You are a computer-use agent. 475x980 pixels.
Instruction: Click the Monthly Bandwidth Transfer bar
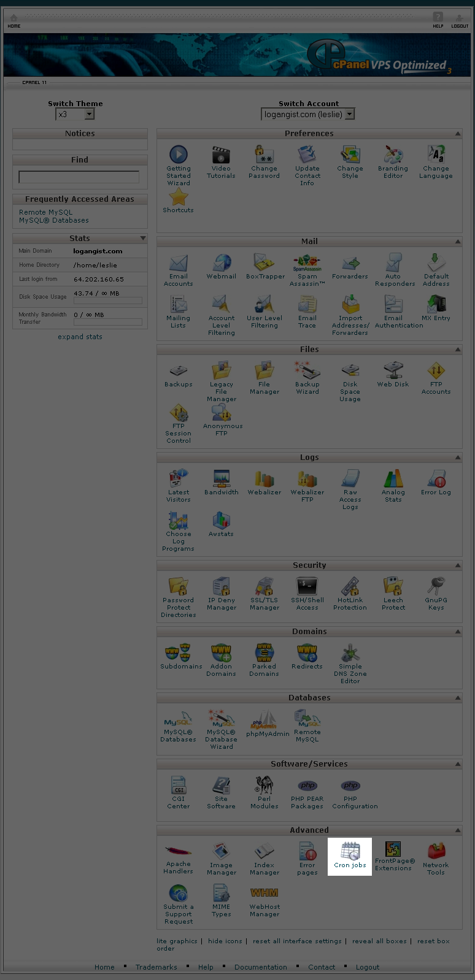108,322
